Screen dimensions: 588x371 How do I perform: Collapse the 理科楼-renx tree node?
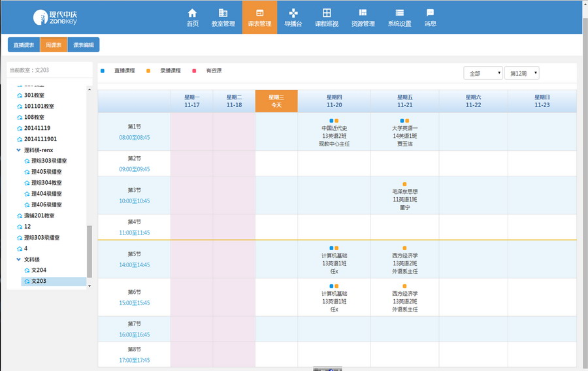pyautogui.click(x=19, y=150)
